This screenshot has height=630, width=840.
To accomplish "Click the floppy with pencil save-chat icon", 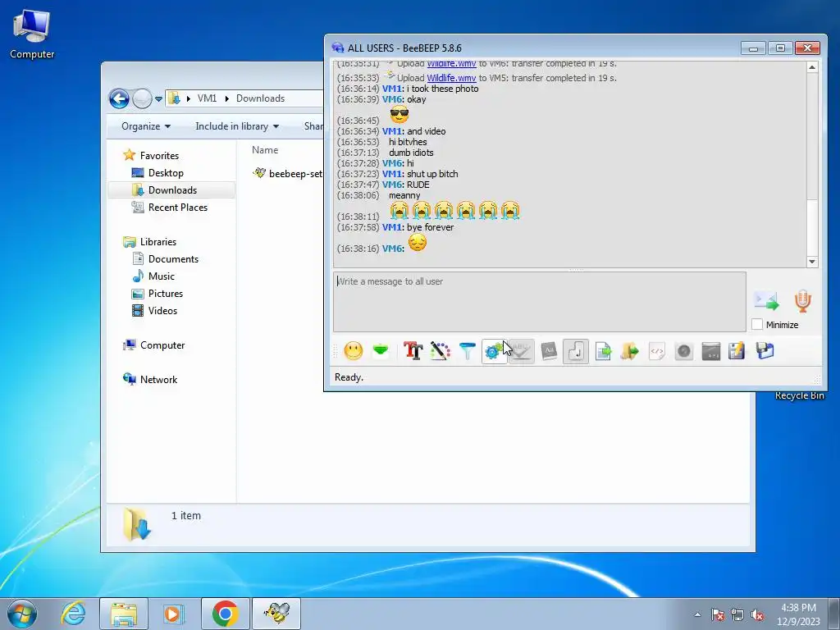I will click(737, 351).
